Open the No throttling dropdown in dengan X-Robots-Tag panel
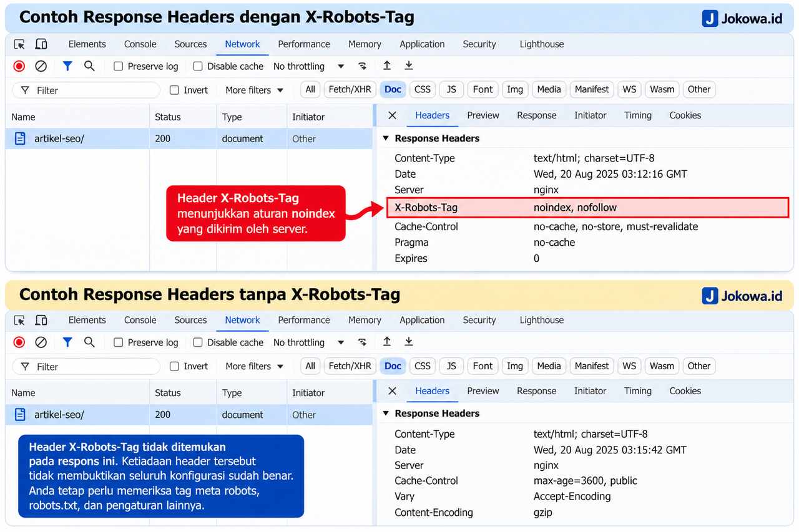The image size is (799, 532). point(309,66)
